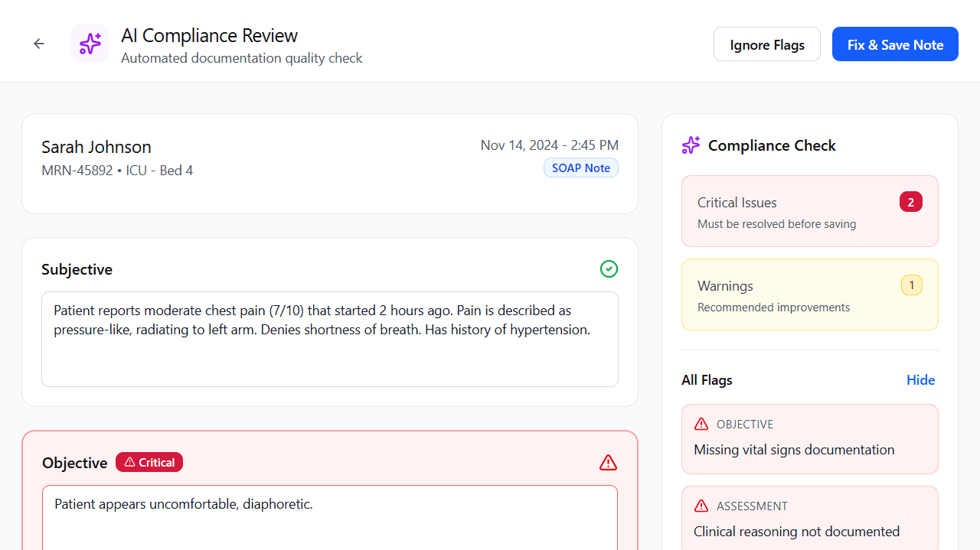Click the Warnings count badge 1
This screenshot has height=550, width=980.
pos(912,285)
